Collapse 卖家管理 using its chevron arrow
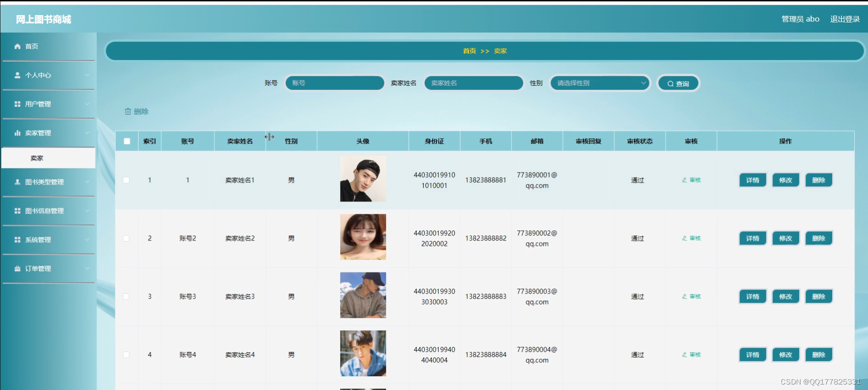The image size is (868, 390). point(87,133)
